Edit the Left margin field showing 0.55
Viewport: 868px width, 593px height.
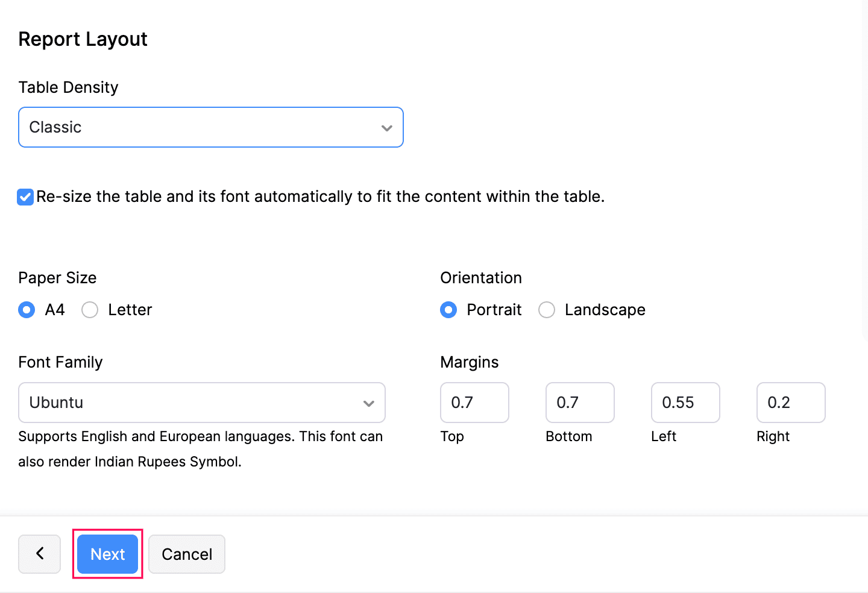click(x=685, y=403)
